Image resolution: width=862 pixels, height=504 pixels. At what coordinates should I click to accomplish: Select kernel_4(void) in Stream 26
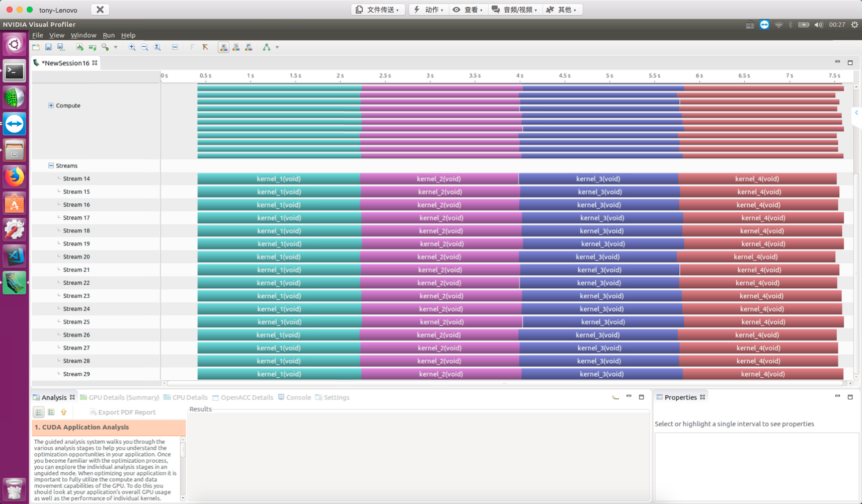point(757,335)
